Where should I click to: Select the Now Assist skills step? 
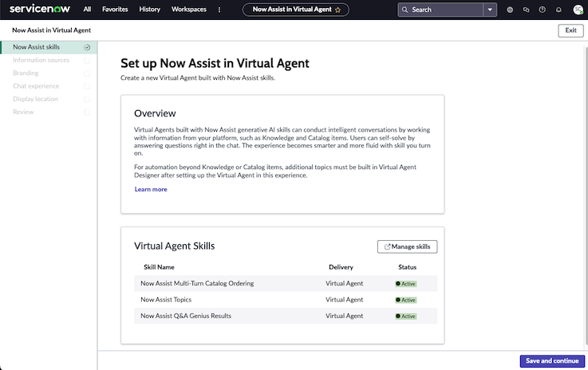[49, 47]
